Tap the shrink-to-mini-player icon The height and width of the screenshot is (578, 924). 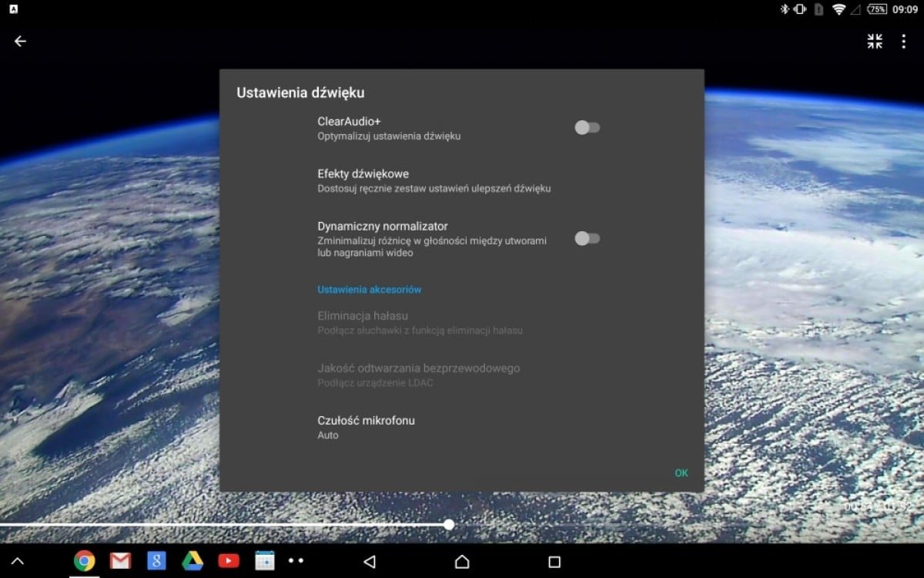coord(875,42)
